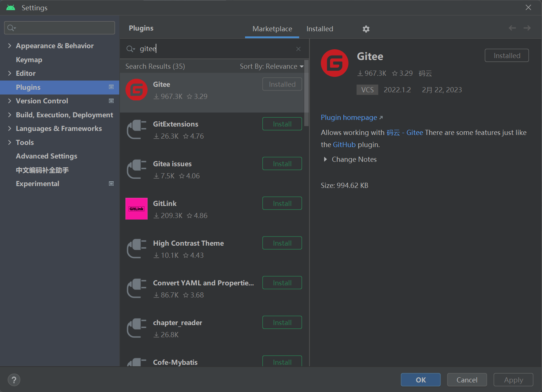Expand Languages & Frameworks section

tap(10, 128)
